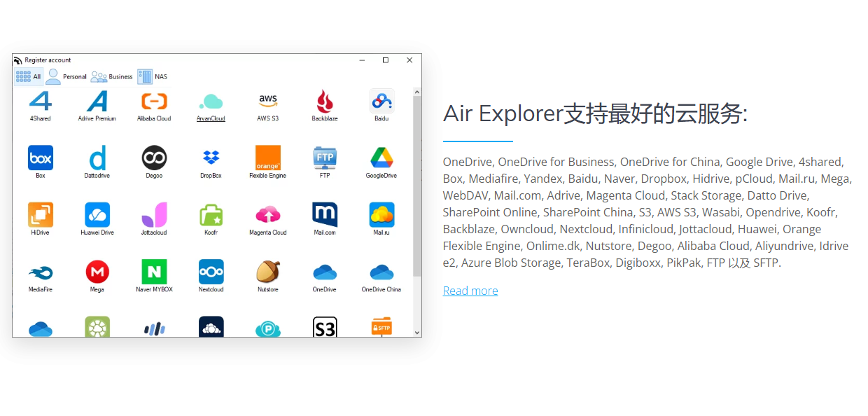Click the heading 'Air Explorer支持最好的云服务:'
This screenshot has width=868, height=416.
596,113
